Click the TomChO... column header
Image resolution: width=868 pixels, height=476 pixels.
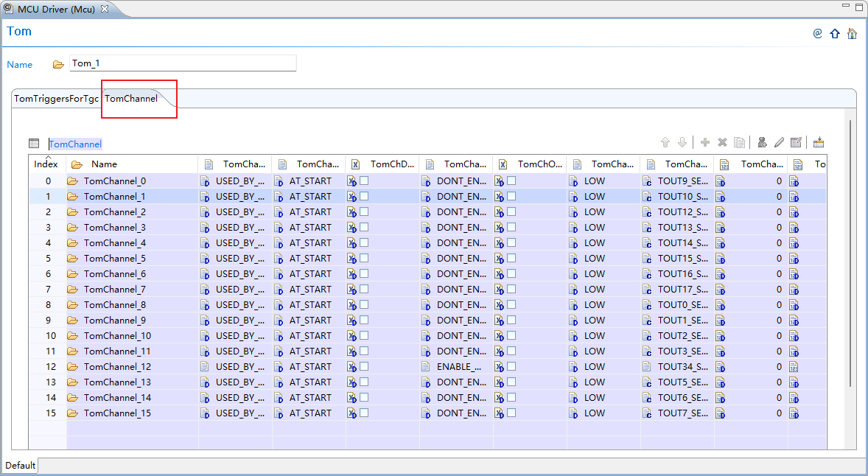[530, 164]
